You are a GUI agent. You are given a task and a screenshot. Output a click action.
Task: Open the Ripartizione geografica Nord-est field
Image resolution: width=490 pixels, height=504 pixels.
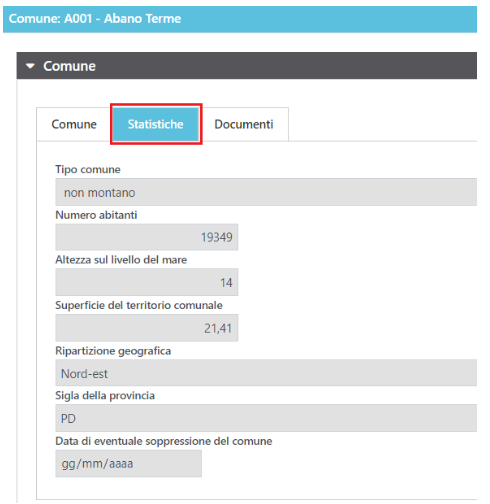[266, 373]
